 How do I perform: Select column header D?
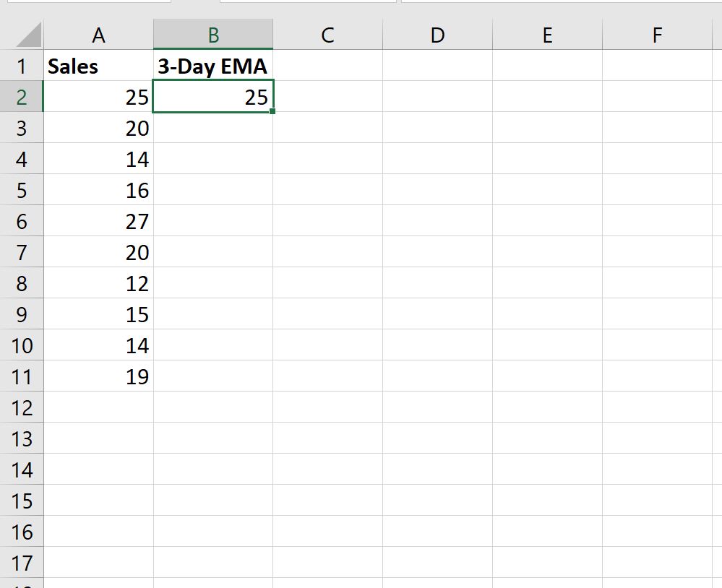437,34
